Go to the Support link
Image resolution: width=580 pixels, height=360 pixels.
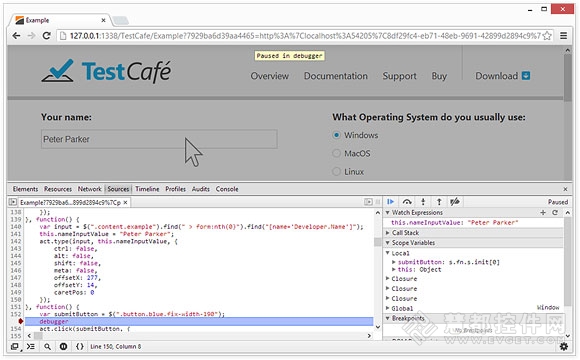399,76
